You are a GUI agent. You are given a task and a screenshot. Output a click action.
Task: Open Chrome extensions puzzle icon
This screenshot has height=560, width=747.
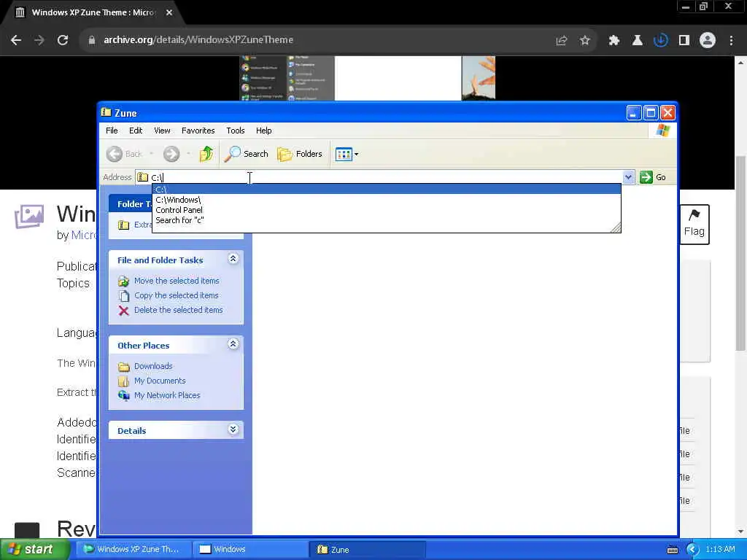click(x=614, y=41)
